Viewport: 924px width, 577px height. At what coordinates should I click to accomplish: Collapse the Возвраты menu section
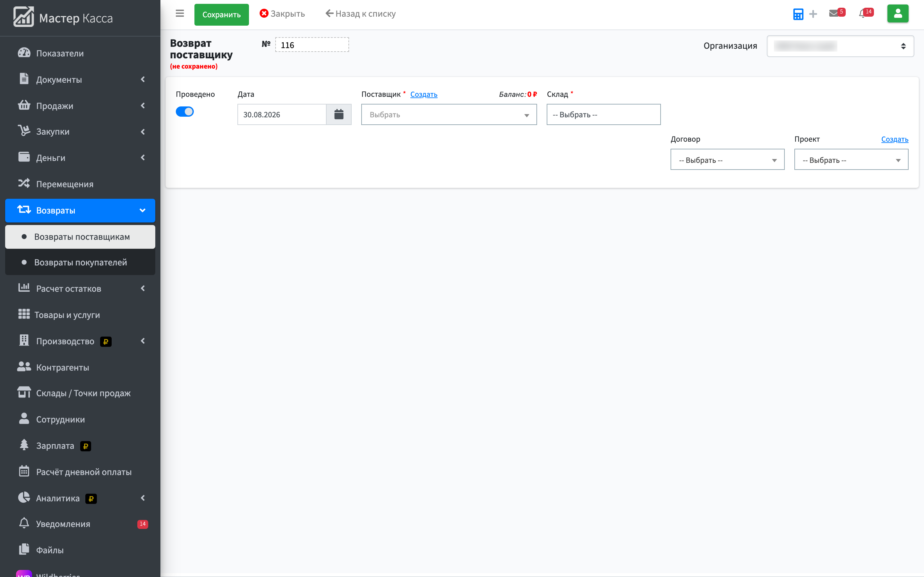click(80, 210)
